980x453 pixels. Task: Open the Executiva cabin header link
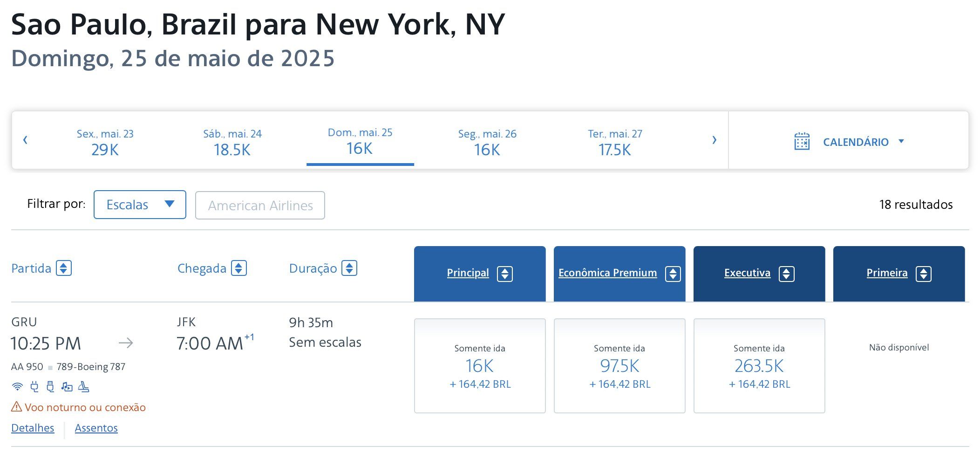pos(747,273)
